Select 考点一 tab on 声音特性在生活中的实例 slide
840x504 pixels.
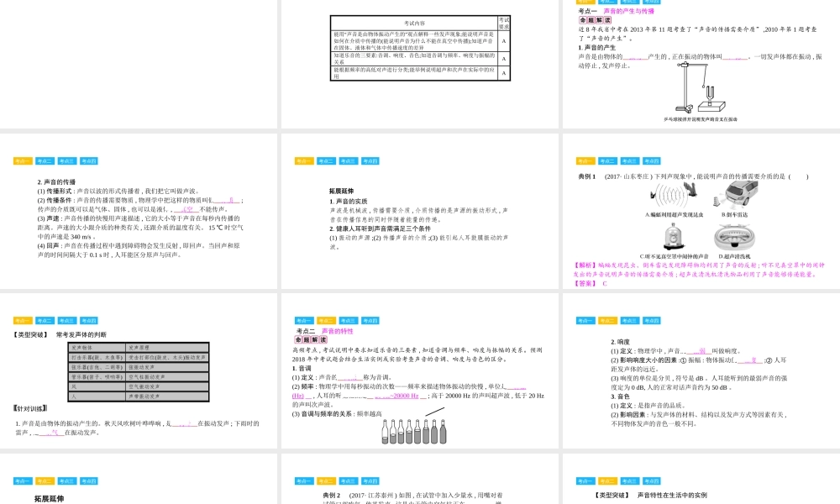click(x=585, y=481)
